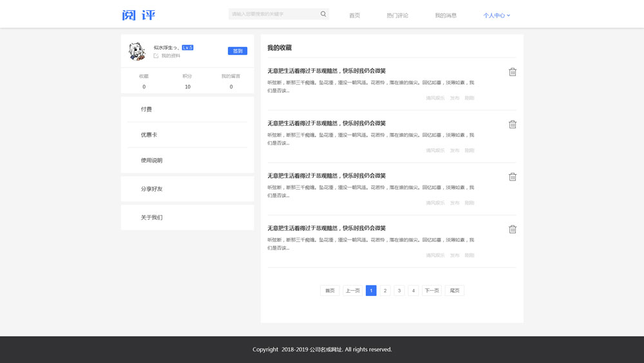Click trash icon on fourth favorite item
The height and width of the screenshot is (363, 644).
pyautogui.click(x=513, y=229)
